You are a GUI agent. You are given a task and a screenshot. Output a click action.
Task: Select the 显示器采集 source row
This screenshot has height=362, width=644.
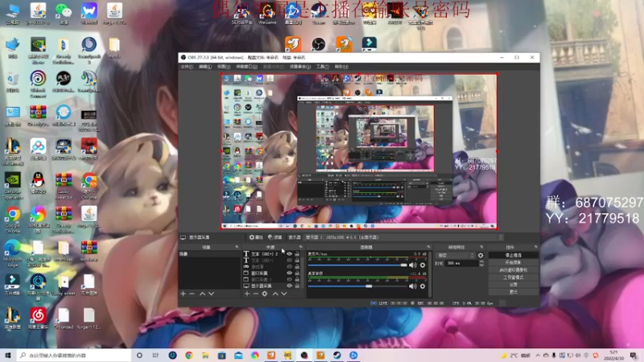pos(273,286)
